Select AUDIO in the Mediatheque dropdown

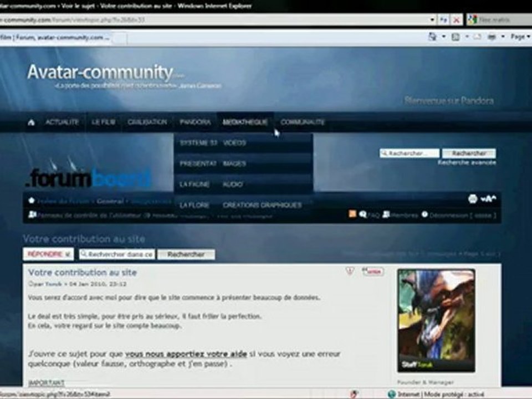tap(233, 184)
